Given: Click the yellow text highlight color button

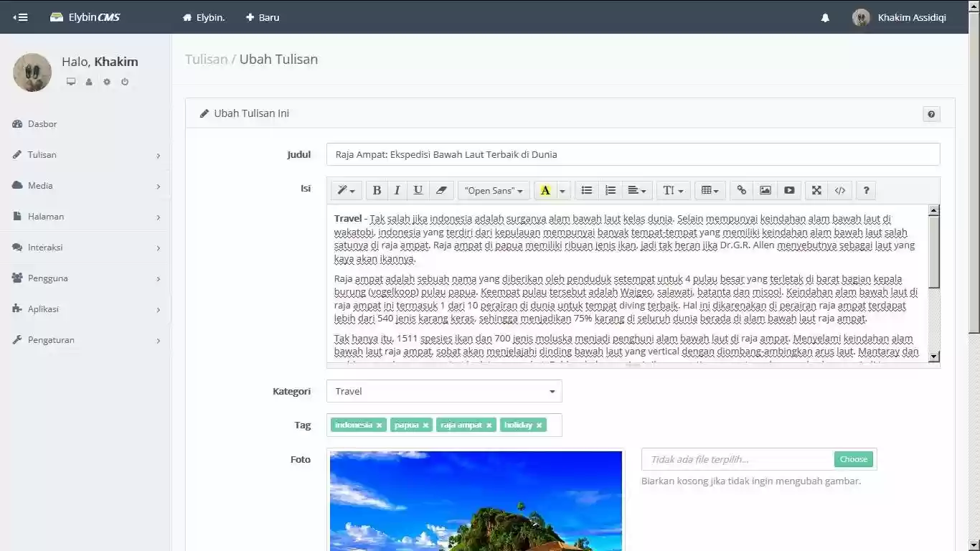Looking at the screenshot, I should point(545,190).
